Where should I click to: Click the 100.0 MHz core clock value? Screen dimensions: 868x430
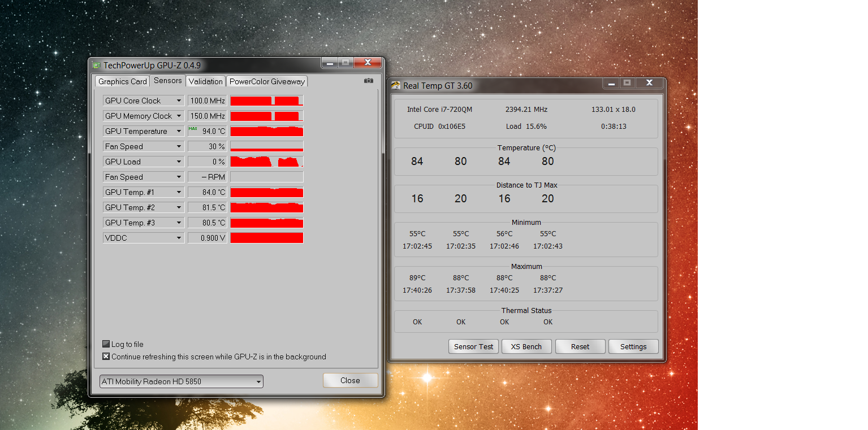tap(208, 101)
